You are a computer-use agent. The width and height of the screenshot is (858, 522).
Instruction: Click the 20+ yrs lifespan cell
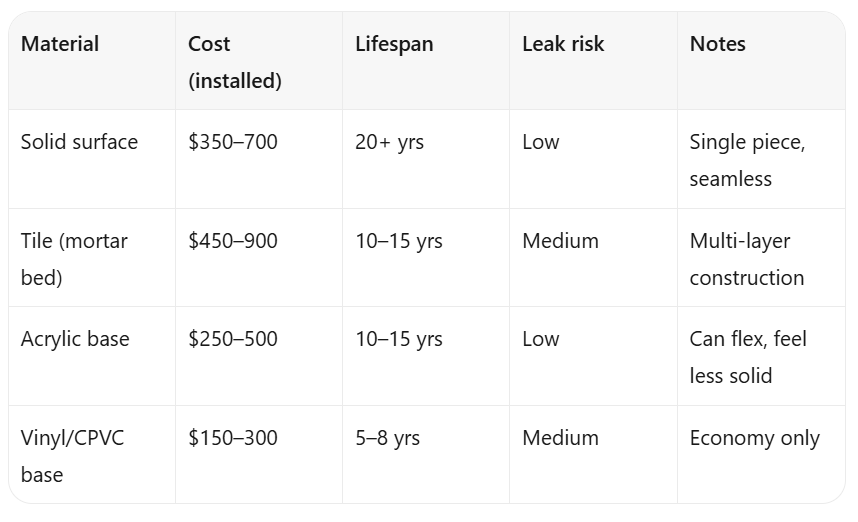click(426, 159)
